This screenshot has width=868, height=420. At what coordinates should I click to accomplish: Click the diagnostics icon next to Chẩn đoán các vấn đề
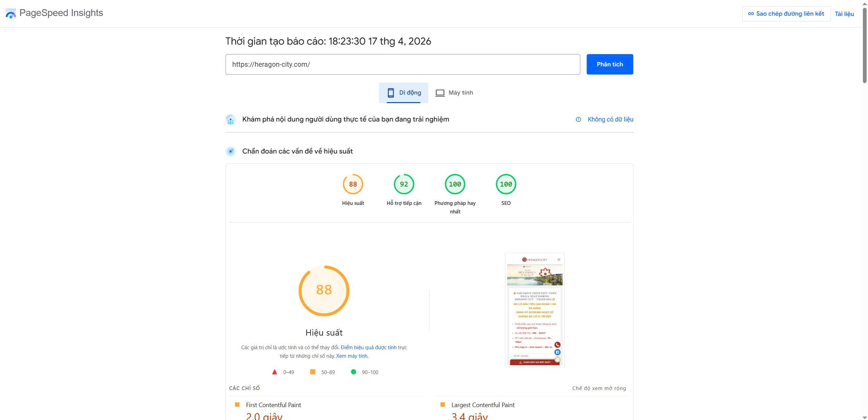tap(231, 151)
